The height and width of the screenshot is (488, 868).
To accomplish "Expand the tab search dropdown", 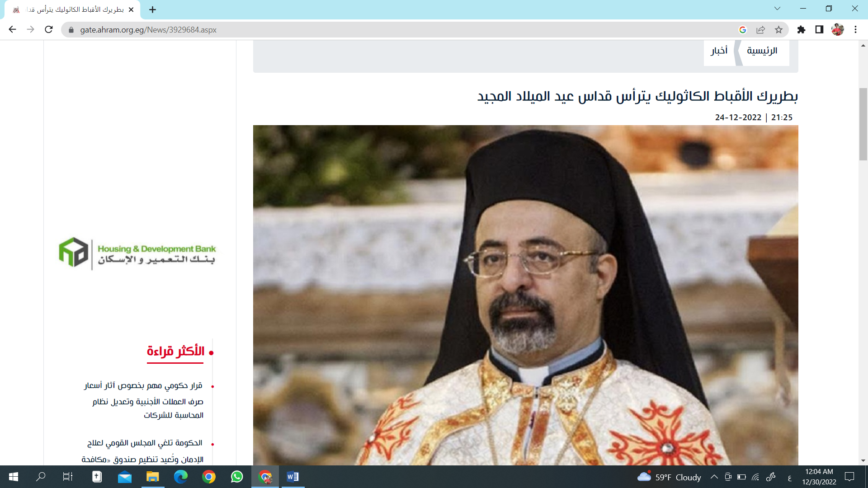I will pyautogui.click(x=777, y=9).
